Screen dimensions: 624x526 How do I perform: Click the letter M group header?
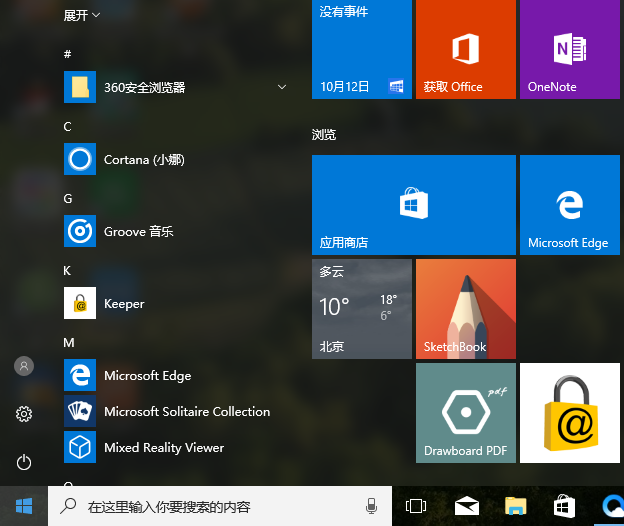click(x=69, y=342)
